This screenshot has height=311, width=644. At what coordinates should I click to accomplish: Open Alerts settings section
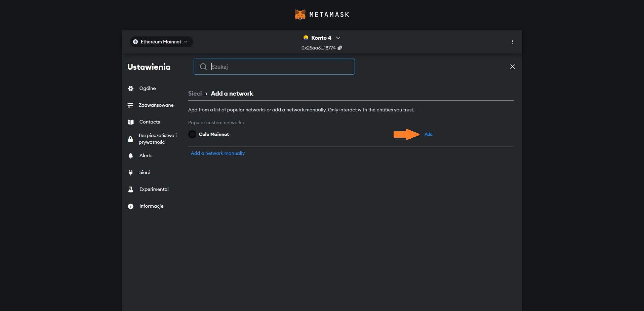[x=146, y=155]
